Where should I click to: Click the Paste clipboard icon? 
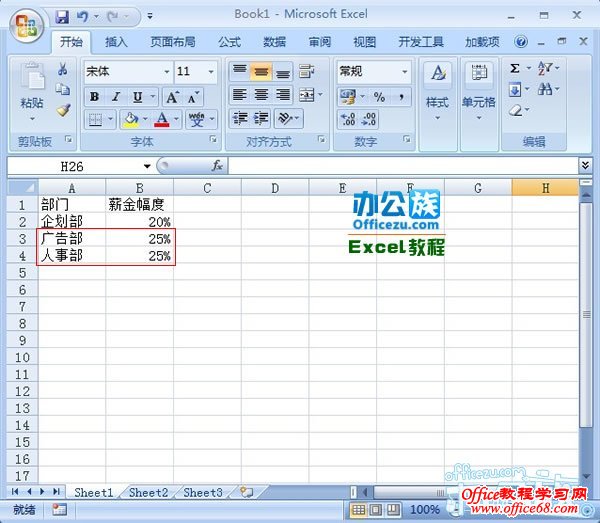32,77
